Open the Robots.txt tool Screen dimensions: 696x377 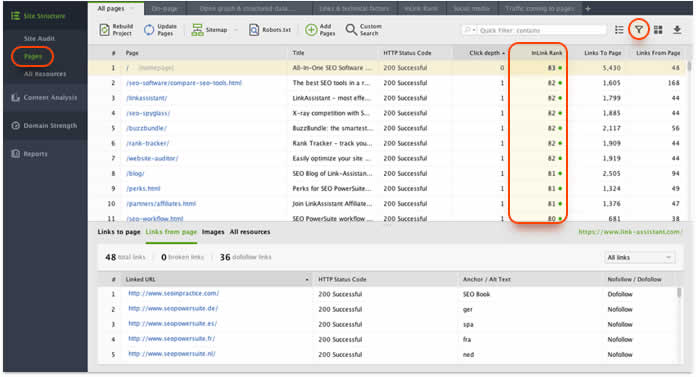click(x=270, y=30)
